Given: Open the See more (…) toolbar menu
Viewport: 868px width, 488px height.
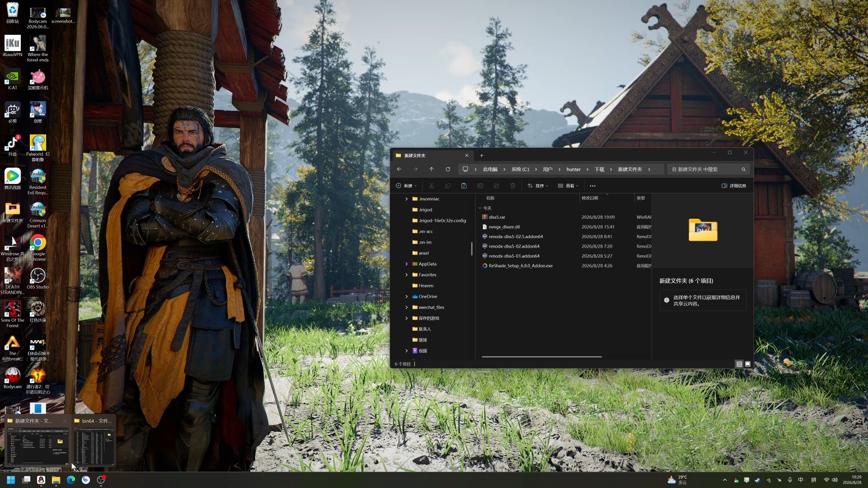Looking at the screenshot, I should (593, 186).
